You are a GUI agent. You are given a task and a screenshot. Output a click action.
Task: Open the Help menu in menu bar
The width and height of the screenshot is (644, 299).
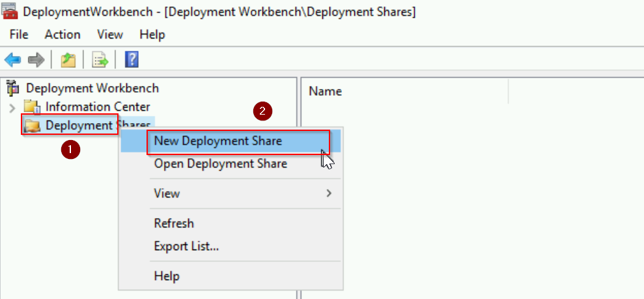click(x=152, y=35)
